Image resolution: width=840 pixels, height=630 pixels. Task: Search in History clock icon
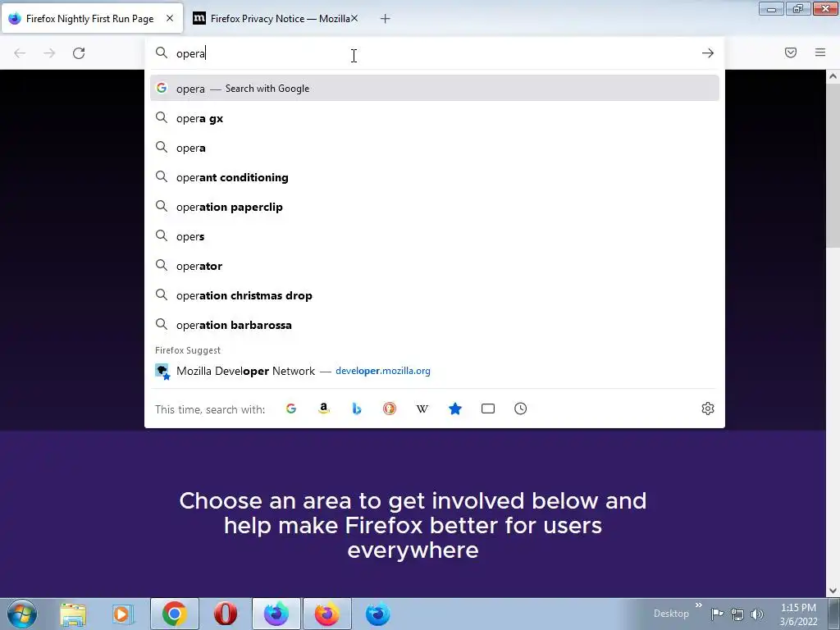[521, 409]
